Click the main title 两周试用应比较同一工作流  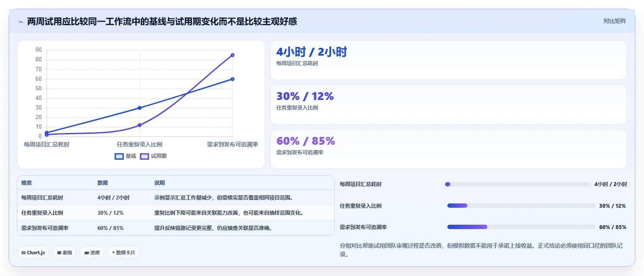point(162,21)
